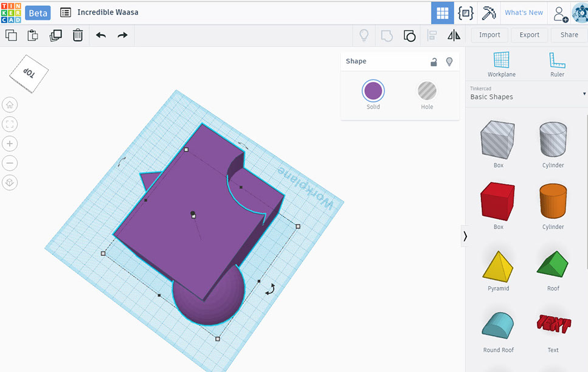This screenshot has width=588, height=372.
Task: Click the Tinkercad logo
Action: (x=11, y=13)
